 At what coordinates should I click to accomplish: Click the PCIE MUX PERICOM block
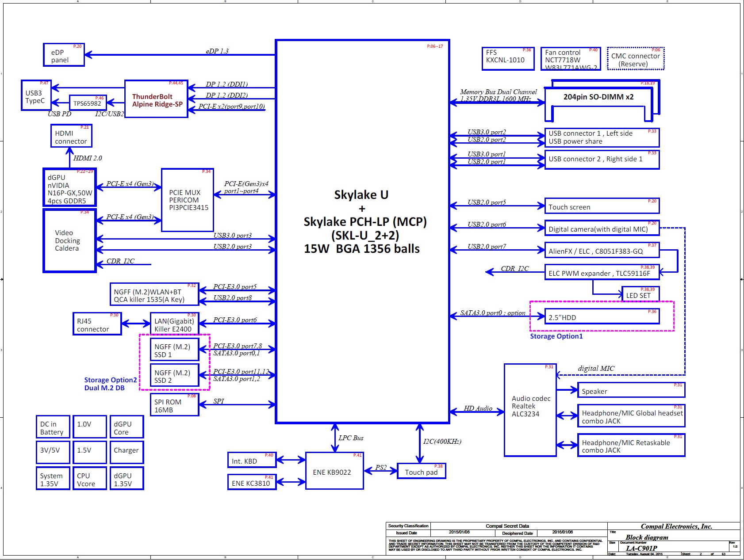[x=188, y=200]
